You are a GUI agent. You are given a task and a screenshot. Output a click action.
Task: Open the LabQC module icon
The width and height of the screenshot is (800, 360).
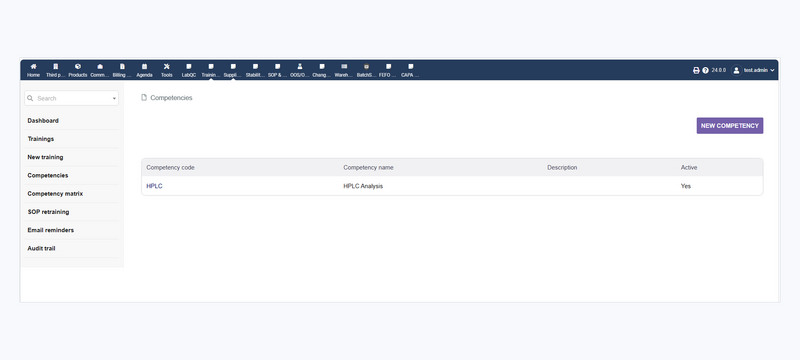point(189,66)
